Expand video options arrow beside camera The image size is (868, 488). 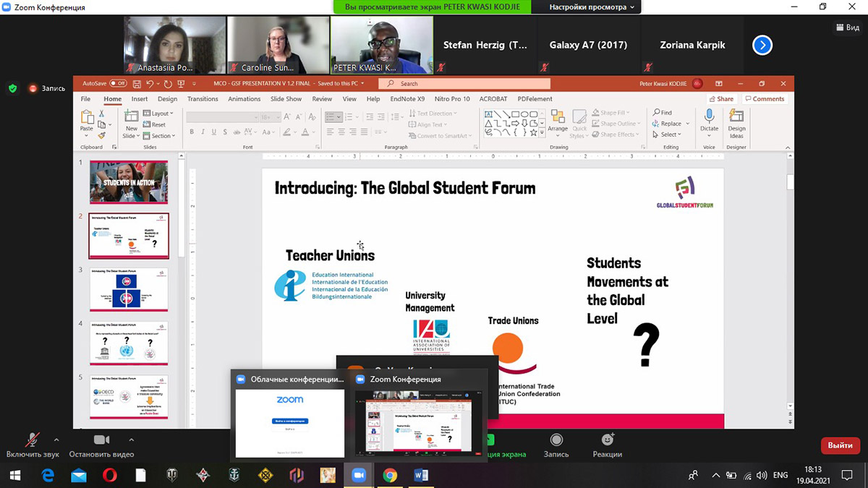[x=131, y=440]
